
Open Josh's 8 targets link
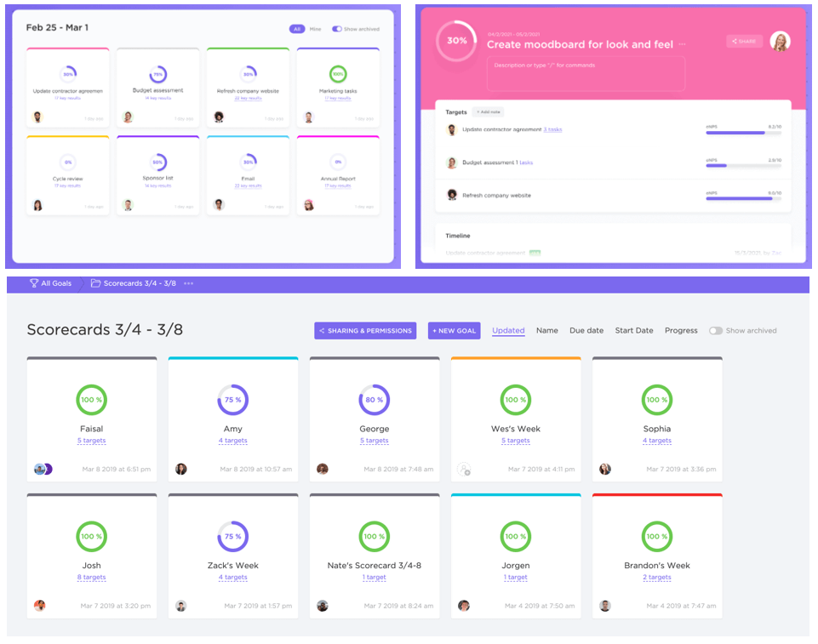[x=91, y=578]
